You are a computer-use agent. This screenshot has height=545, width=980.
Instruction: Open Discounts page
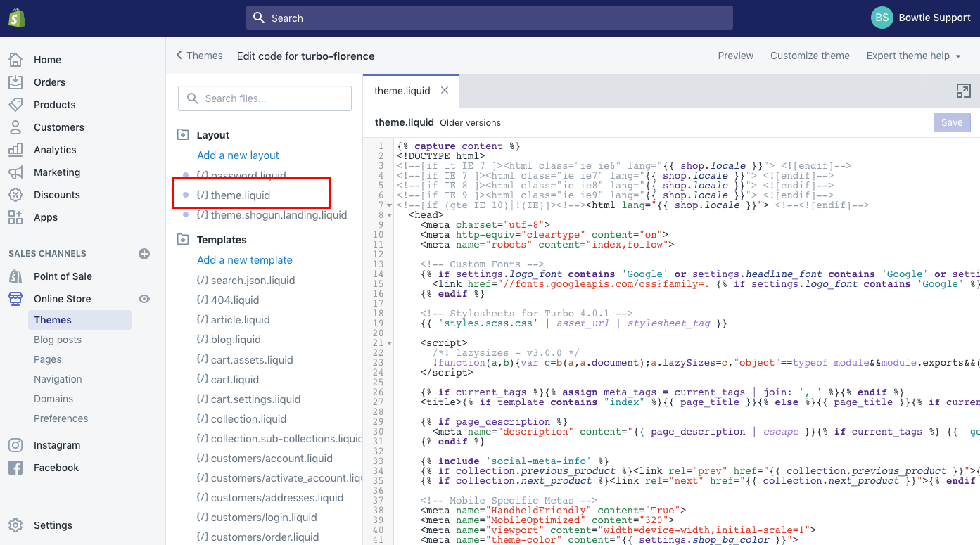coord(57,195)
